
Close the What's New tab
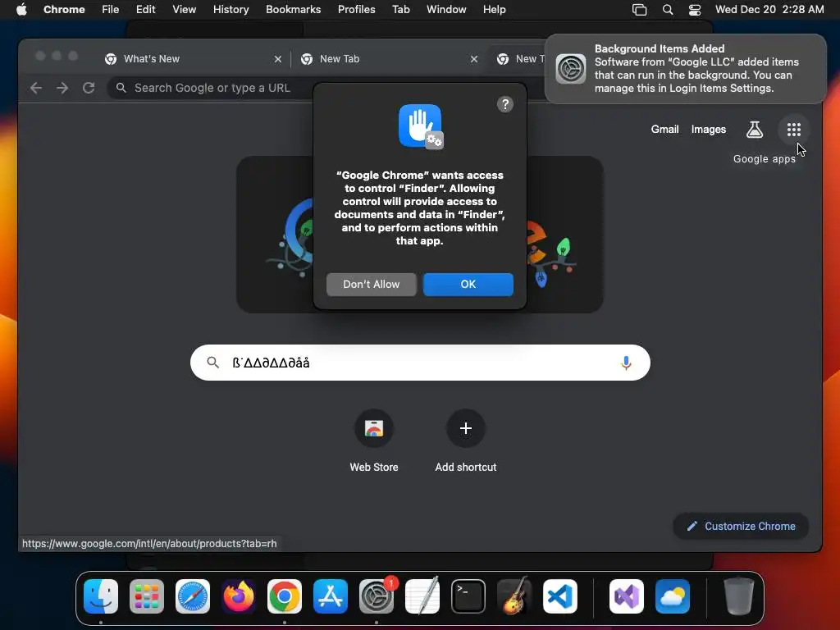(x=277, y=59)
